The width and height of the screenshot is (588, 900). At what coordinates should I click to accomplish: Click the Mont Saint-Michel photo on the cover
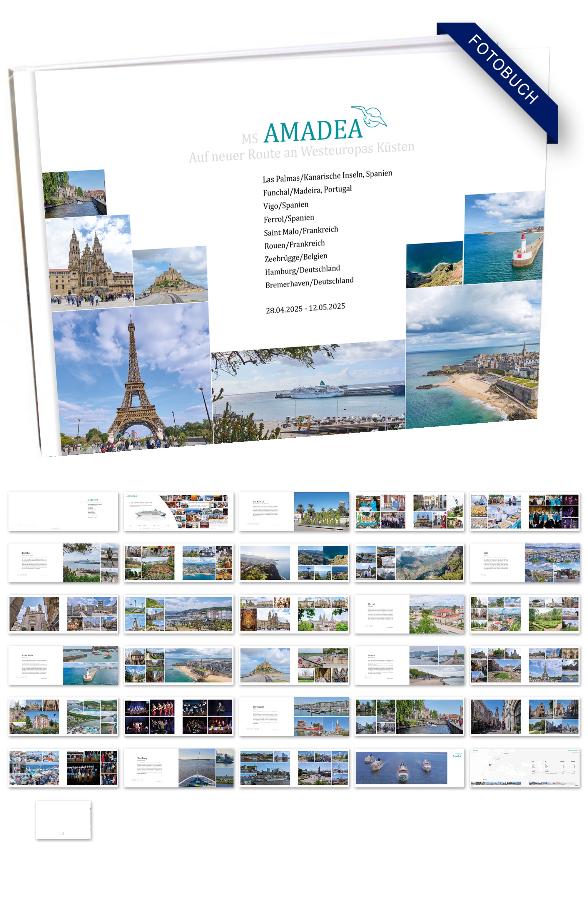pos(170,276)
